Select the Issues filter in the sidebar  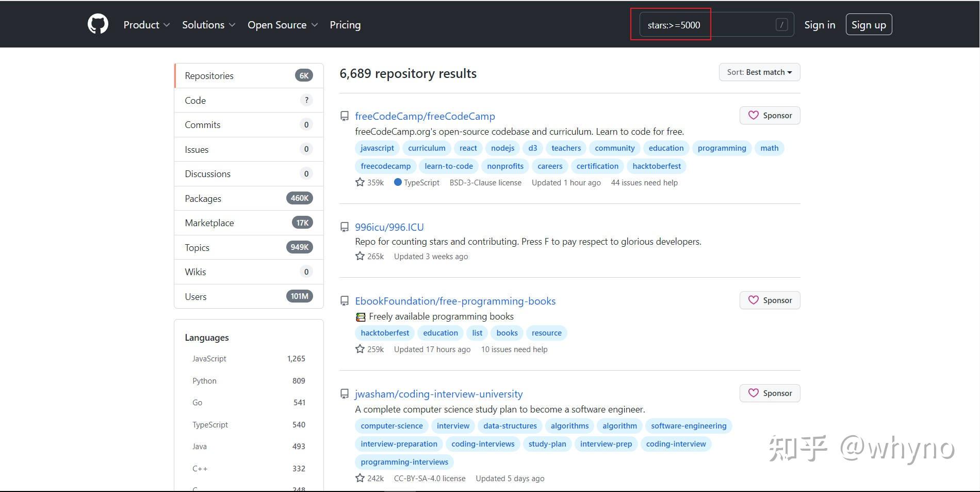tap(197, 149)
